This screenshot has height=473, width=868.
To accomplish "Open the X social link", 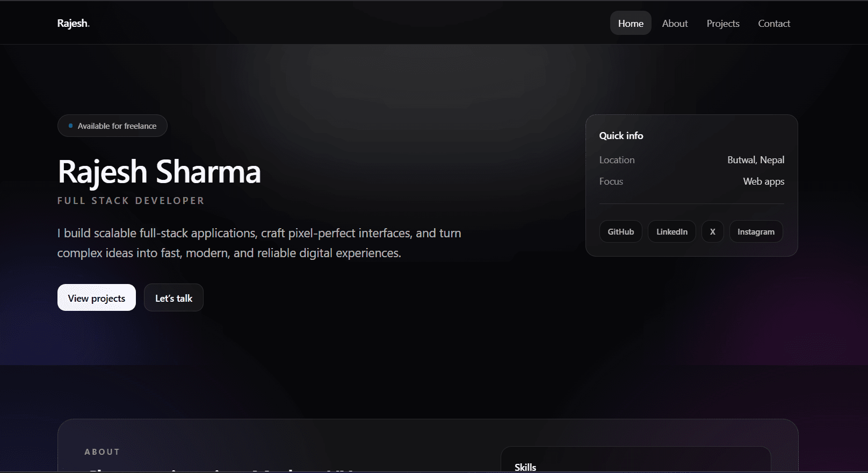I will click(x=713, y=231).
